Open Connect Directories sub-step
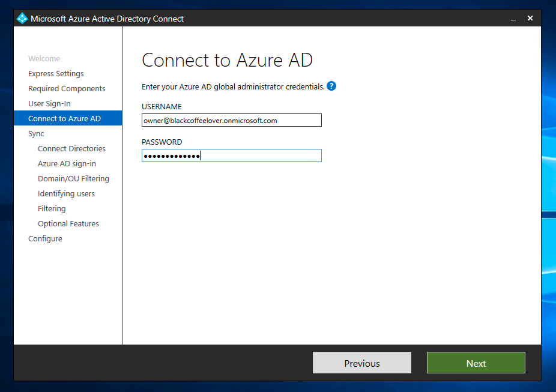This screenshot has height=392, width=556. 71,148
